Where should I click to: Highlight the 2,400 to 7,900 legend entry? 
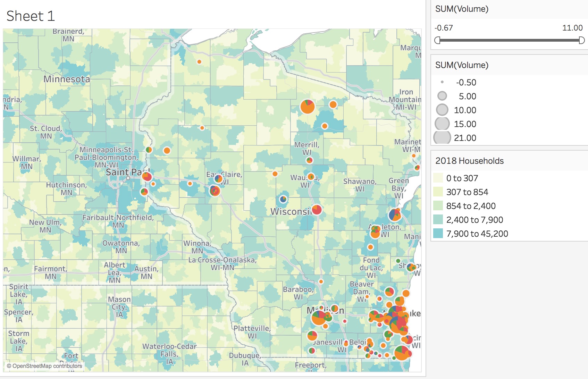click(x=474, y=220)
